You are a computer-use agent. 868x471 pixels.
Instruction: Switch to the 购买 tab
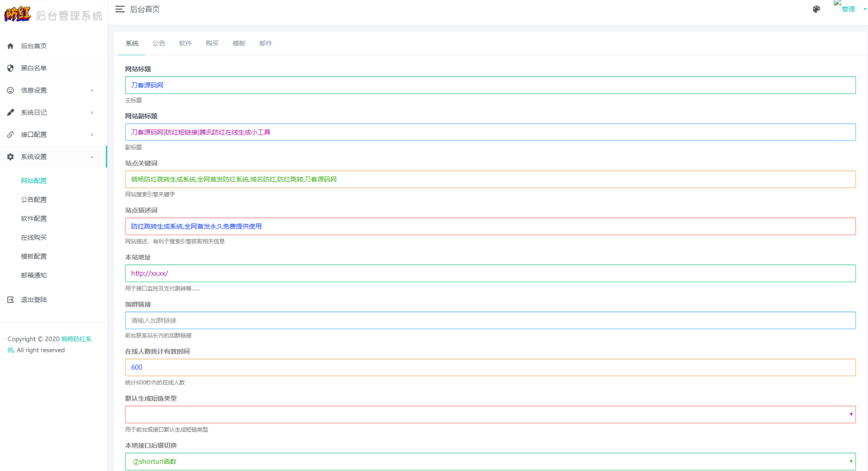(x=212, y=44)
